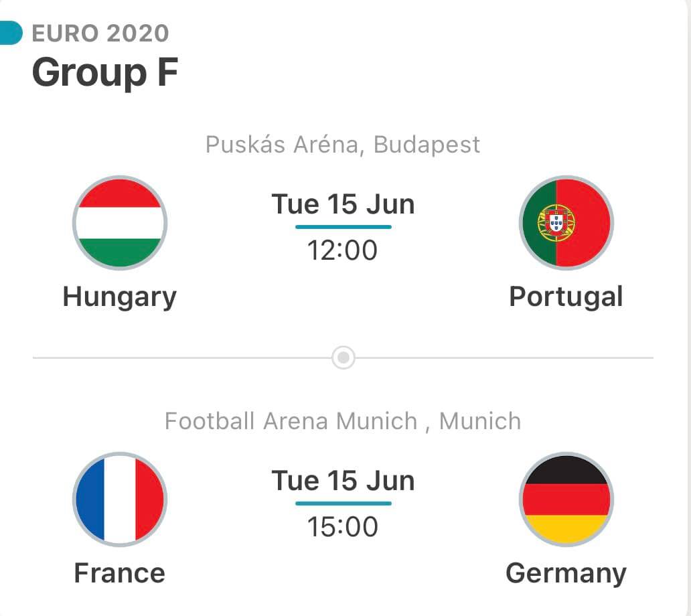Open the France team name
This screenshot has height=616, width=691.
click(119, 573)
